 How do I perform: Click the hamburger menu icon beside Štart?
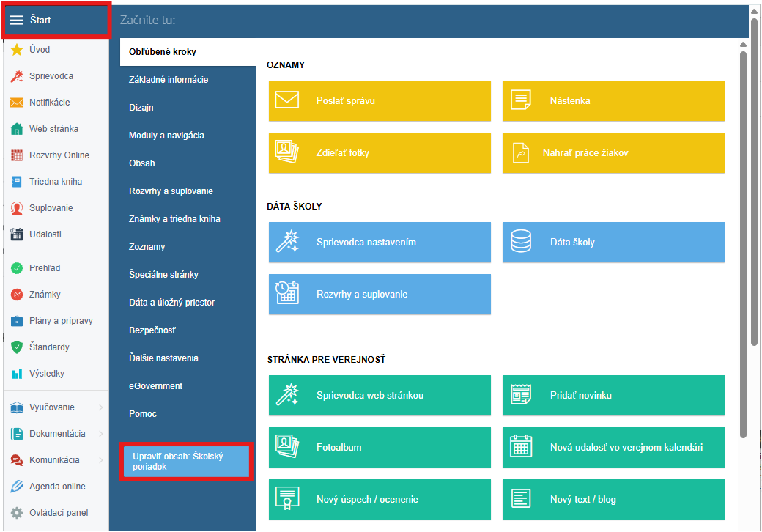(17, 20)
